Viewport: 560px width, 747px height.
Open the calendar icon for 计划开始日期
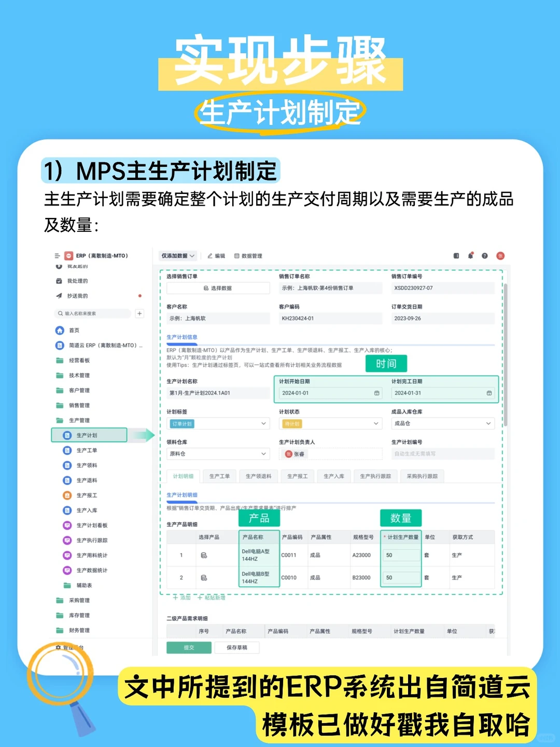[x=376, y=393]
